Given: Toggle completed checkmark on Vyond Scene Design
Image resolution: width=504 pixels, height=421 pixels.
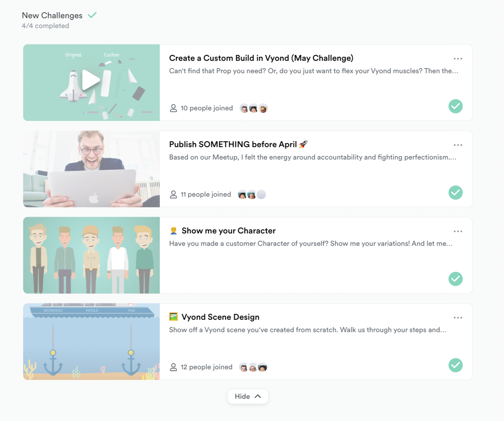Looking at the screenshot, I should (x=456, y=365).
